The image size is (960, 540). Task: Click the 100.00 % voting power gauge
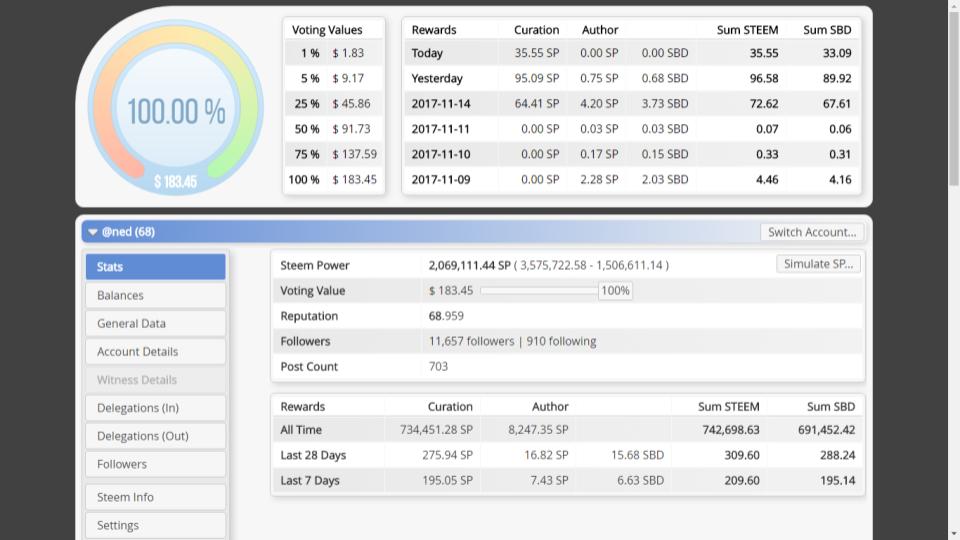coord(176,108)
